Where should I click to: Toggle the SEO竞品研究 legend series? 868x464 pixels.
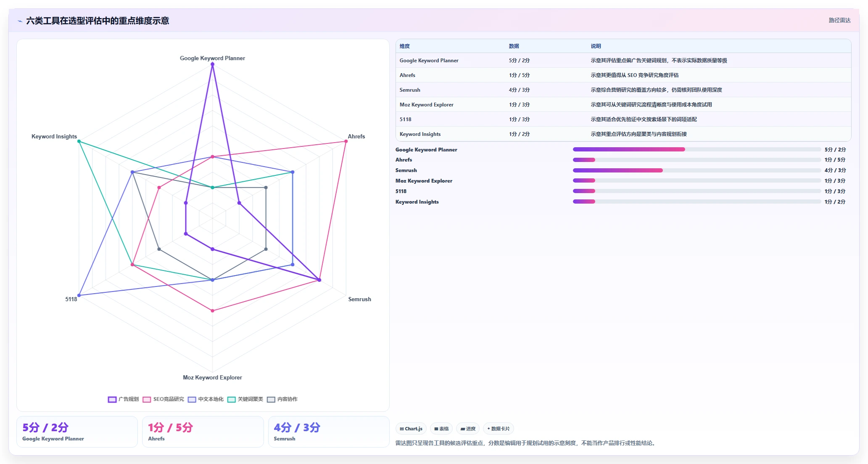click(x=164, y=399)
